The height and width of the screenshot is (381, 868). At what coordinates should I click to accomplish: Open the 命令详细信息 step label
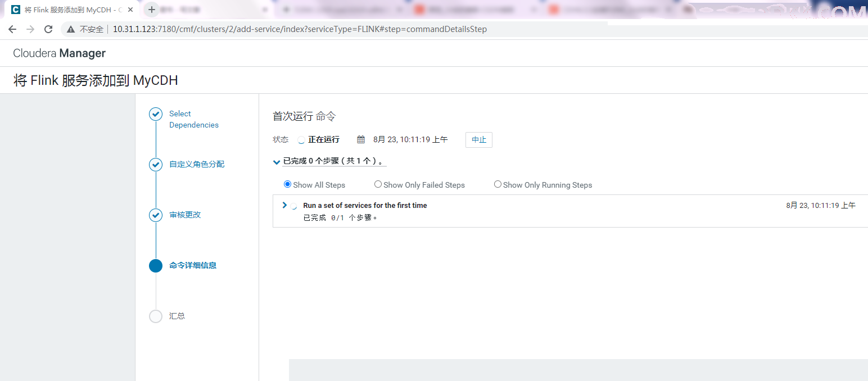tap(193, 266)
